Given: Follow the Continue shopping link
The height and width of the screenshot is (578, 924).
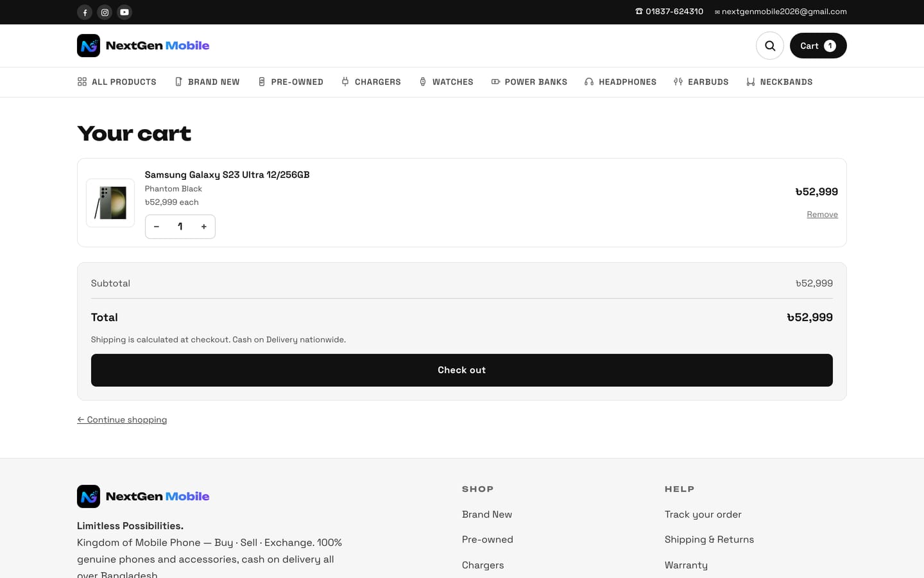Looking at the screenshot, I should pyautogui.click(x=122, y=419).
